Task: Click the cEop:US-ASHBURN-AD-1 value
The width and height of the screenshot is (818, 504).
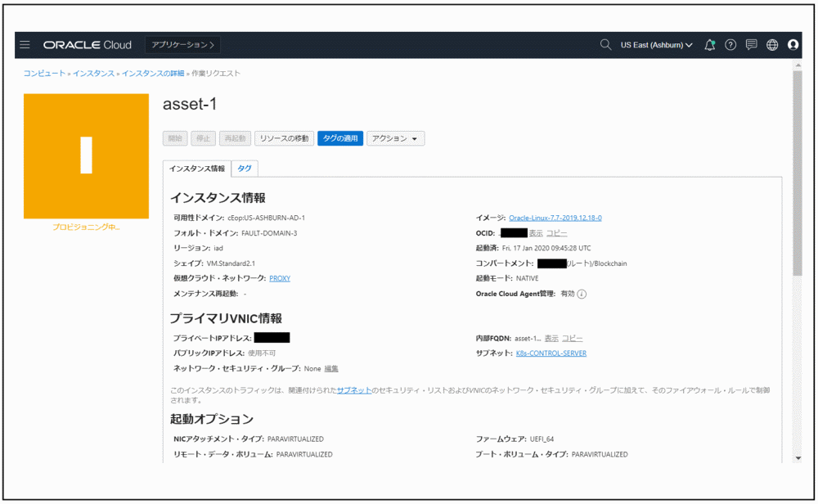Action: pyautogui.click(x=266, y=218)
